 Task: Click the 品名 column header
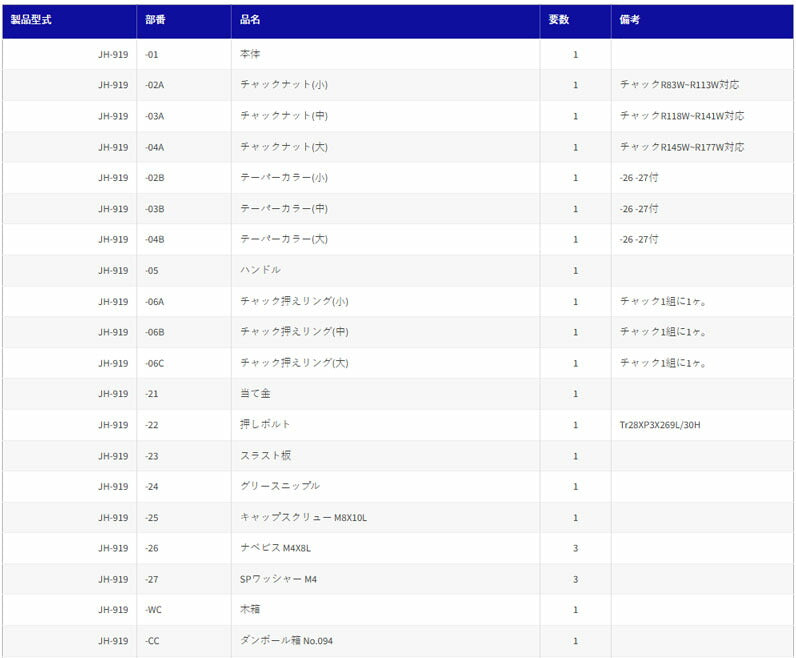click(385, 20)
